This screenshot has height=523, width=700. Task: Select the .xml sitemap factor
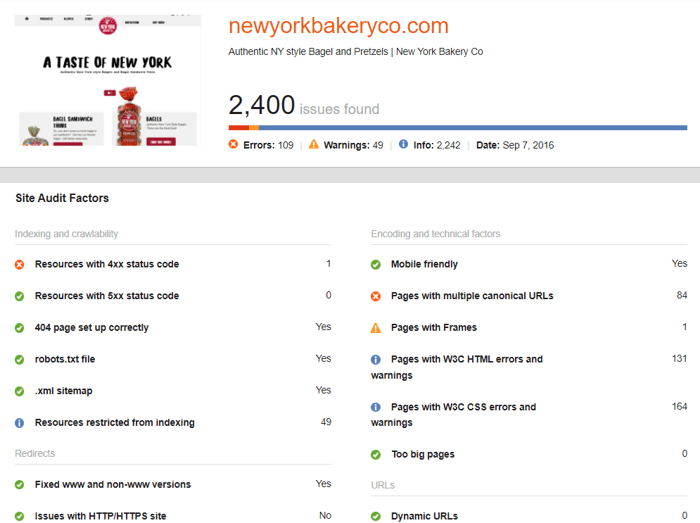(x=64, y=391)
